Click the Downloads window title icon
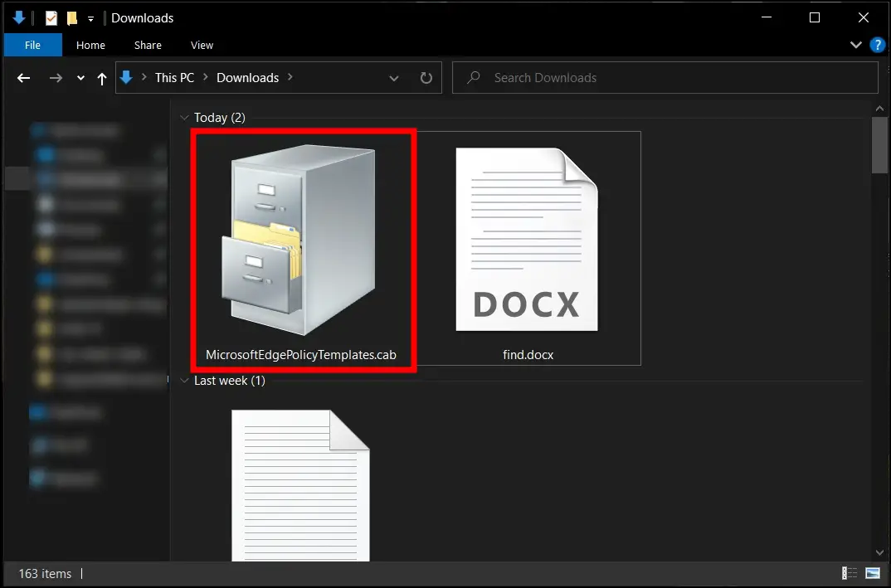 pos(19,18)
